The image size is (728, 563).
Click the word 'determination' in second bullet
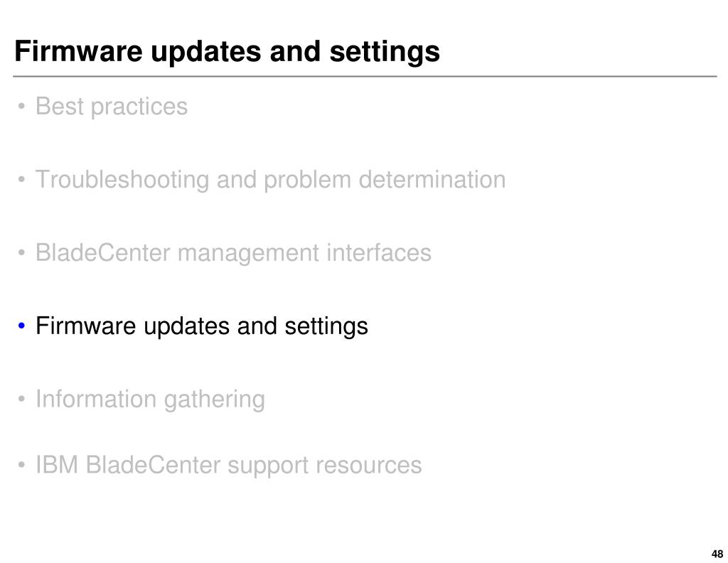tap(432, 180)
